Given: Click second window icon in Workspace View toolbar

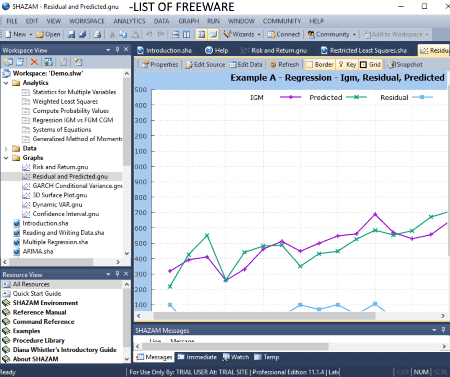Looking at the screenshot, I should pos(20,62).
